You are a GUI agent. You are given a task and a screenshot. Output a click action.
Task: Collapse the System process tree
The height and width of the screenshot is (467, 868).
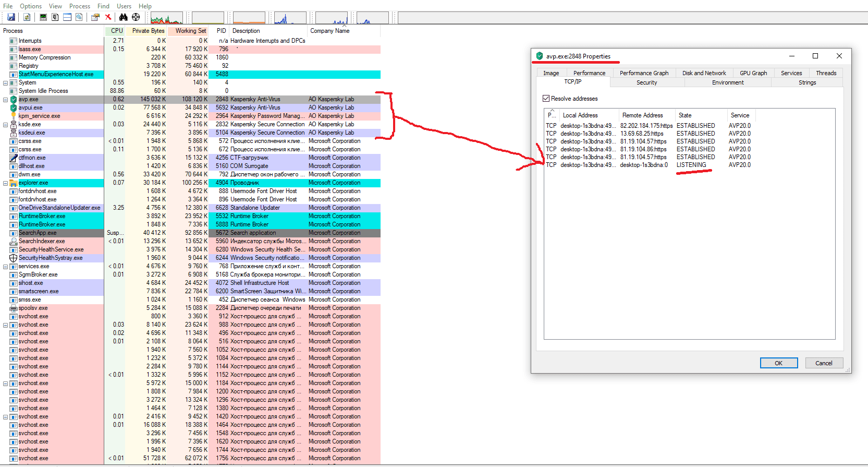5,83
